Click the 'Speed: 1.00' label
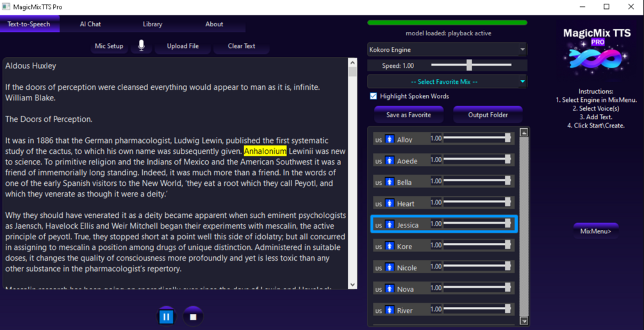This screenshot has height=330, width=644. pyautogui.click(x=398, y=65)
